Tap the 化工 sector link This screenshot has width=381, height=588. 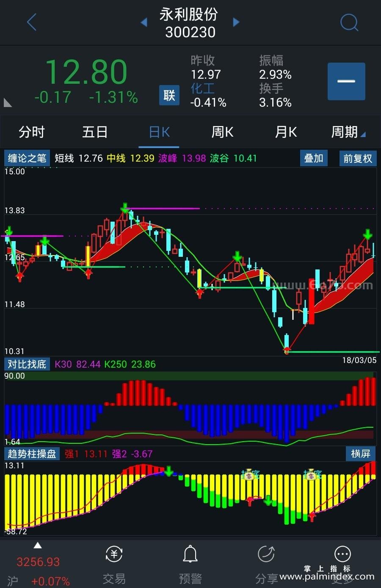point(202,88)
